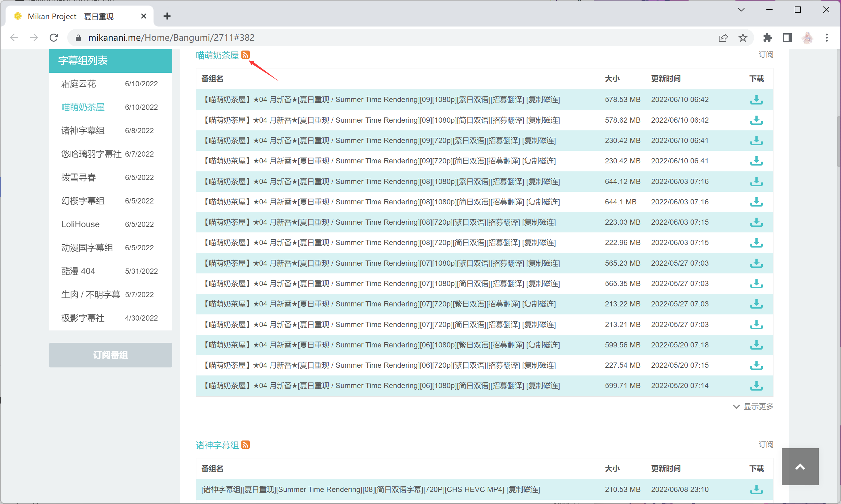Open a new browser tab
Image resolution: width=841 pixels, height=504 pixels.
coord(167,16)
